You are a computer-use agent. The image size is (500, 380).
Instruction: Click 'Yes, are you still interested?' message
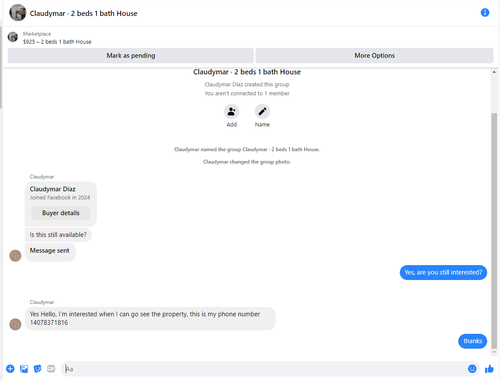click(x=443, y=273)
